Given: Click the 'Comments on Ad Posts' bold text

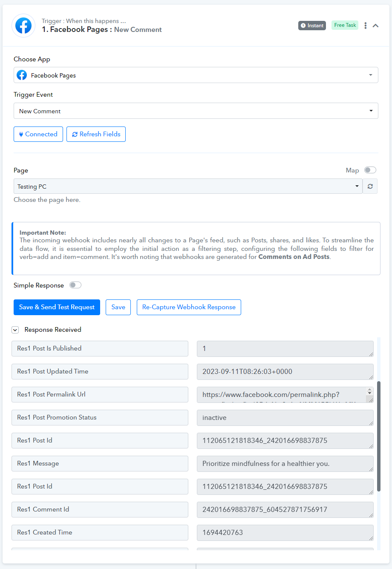Looking at the screenshot, I should coord(294,257).
